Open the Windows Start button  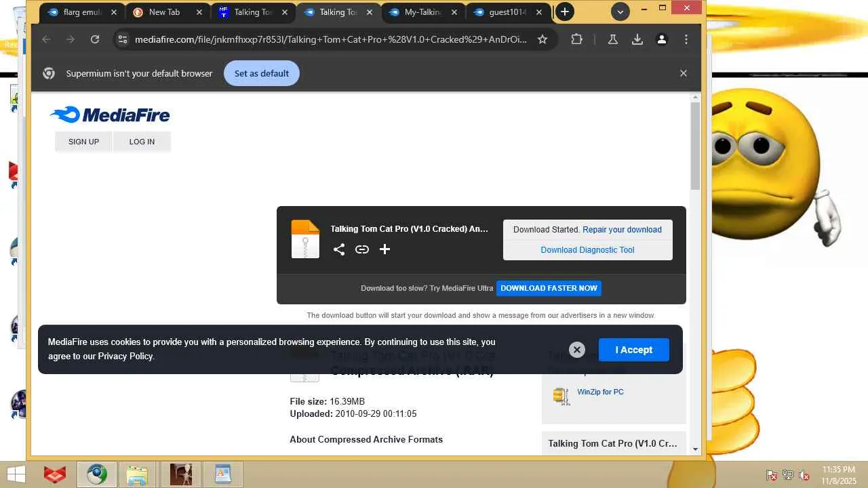coord(16,474)
